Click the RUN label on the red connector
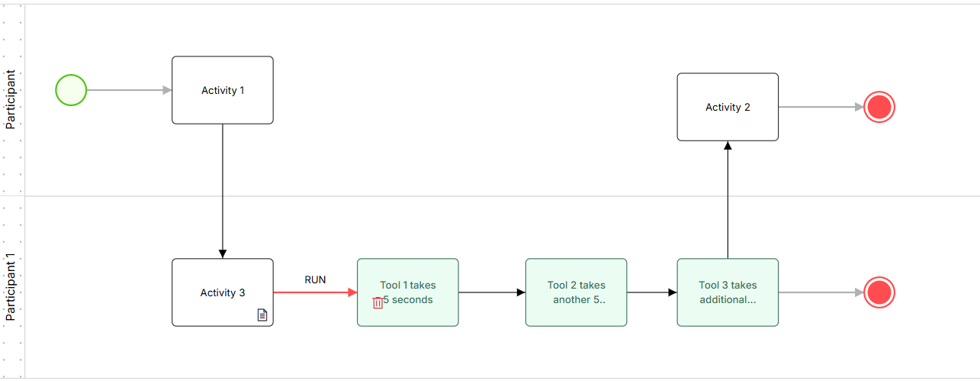This screenshot has width=980, height=381. (x=315, y=279)
